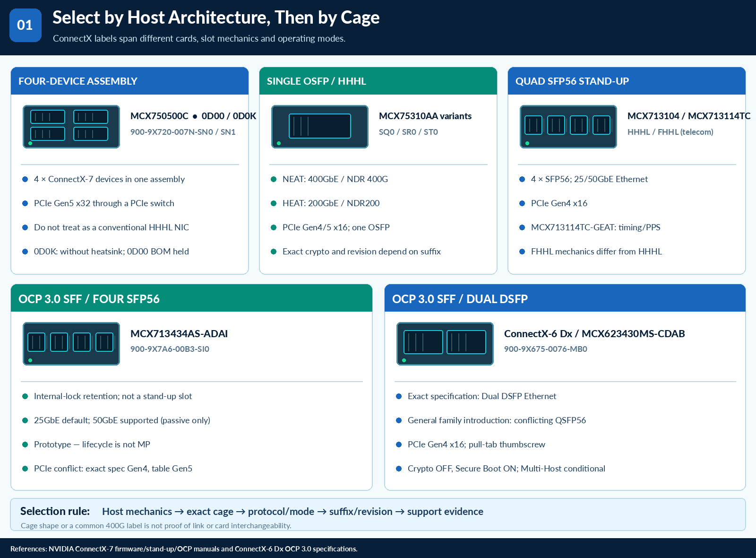Click the OCP 3.0 SFF / FOUR SFP56 header
756x558 pixels.
click(x=191, y=298)
